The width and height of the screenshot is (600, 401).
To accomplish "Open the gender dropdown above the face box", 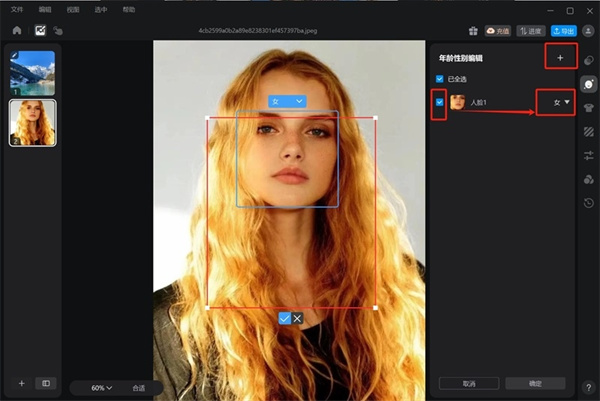I will 286,101.
